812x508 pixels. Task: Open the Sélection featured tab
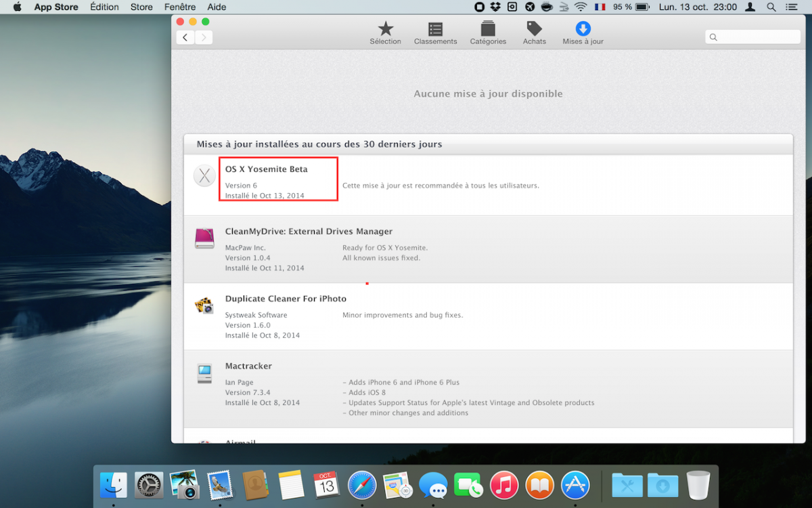(x=385, y=33)
